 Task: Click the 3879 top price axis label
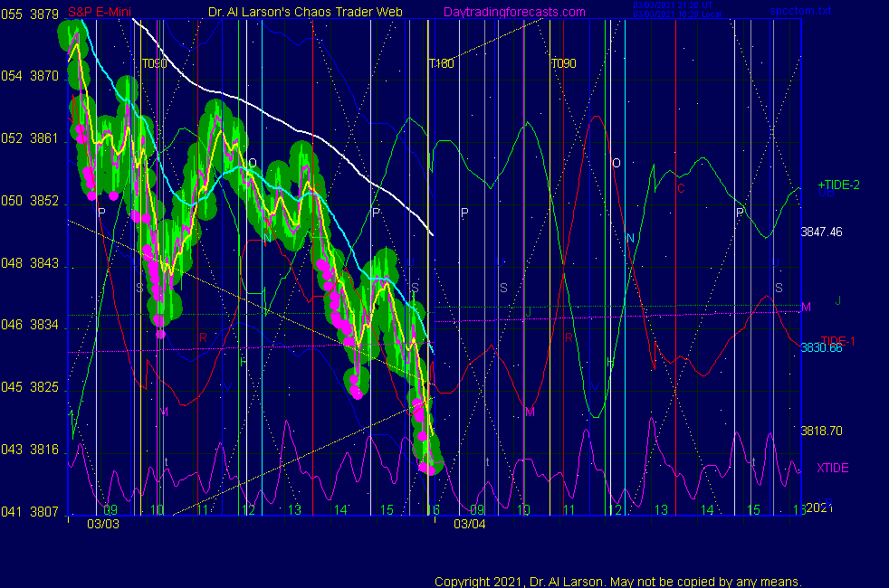click(x=43, y=14)
